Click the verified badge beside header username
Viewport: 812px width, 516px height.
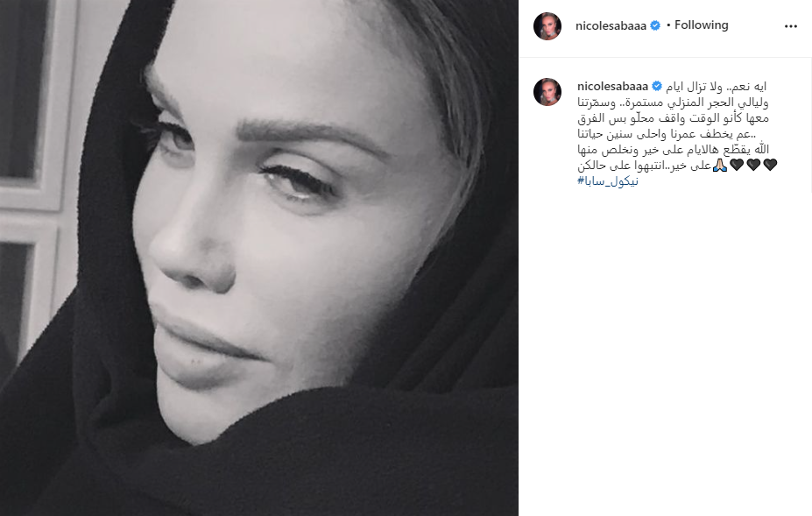coord(655,25)
